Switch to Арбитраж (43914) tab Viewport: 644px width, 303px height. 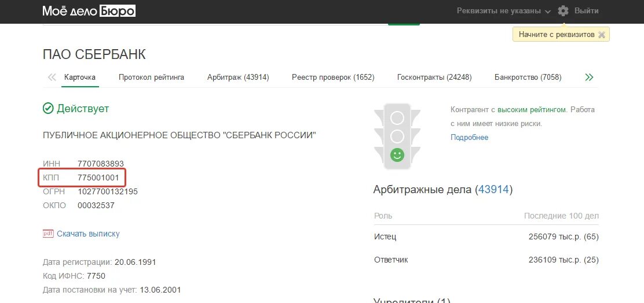tap(238, 77)
